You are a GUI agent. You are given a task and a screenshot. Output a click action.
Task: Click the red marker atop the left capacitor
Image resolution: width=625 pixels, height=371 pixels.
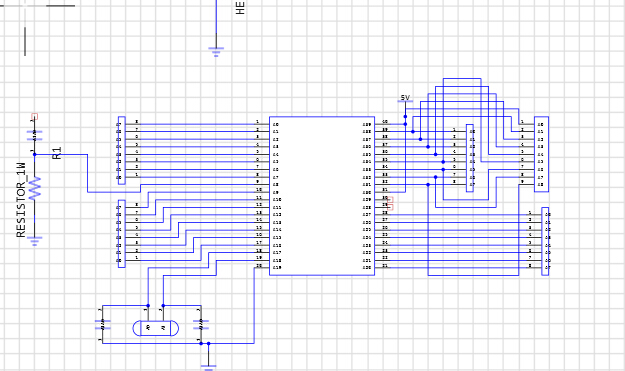click(x=35, y=116)
